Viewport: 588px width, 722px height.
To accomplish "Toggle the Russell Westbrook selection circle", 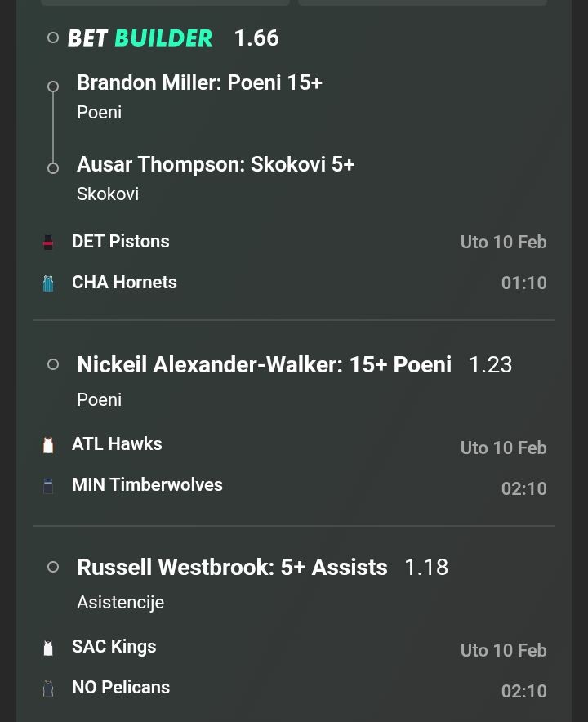I will tap(53, 567).
